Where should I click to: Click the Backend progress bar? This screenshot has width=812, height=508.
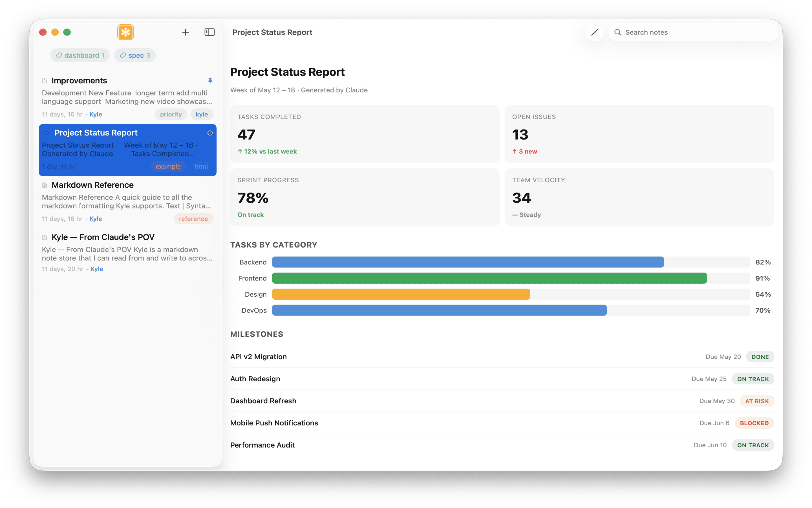pyautogui.click(x=468, y=262)
